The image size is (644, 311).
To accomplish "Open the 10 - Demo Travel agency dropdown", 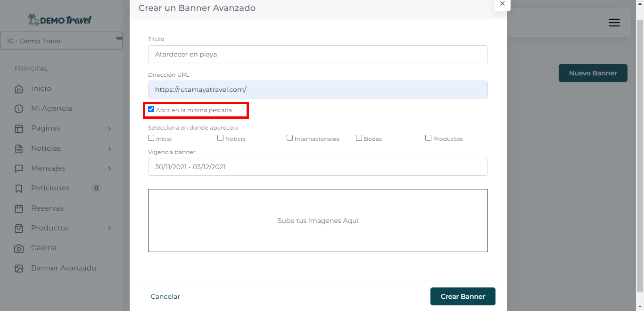I will pos(61,41).
